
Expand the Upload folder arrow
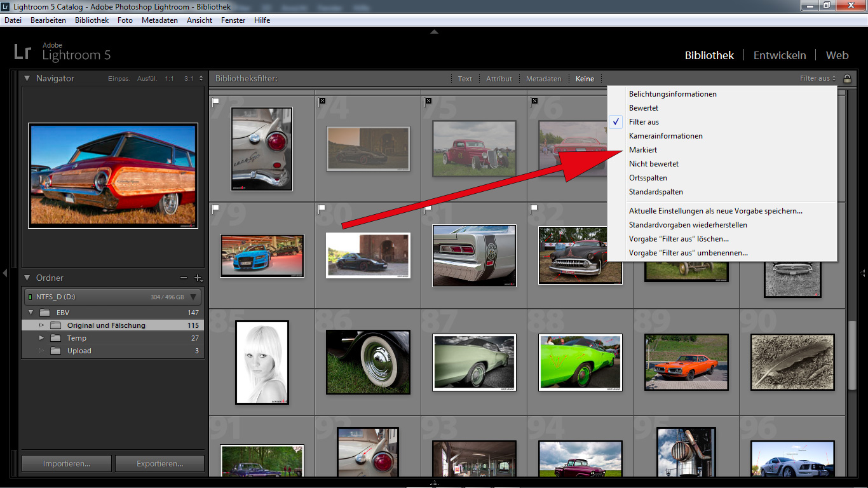pos(42,351)
